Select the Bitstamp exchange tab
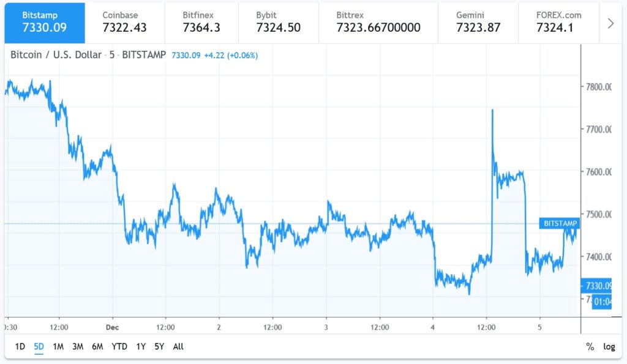This screenshot has width=627, height=364. (x=45, y=21)
